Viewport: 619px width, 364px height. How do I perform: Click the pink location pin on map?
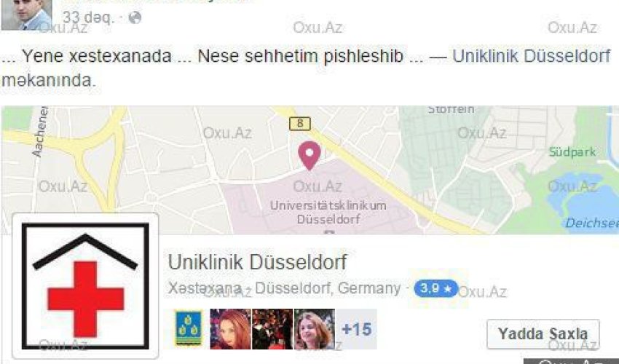coord(309,156)
